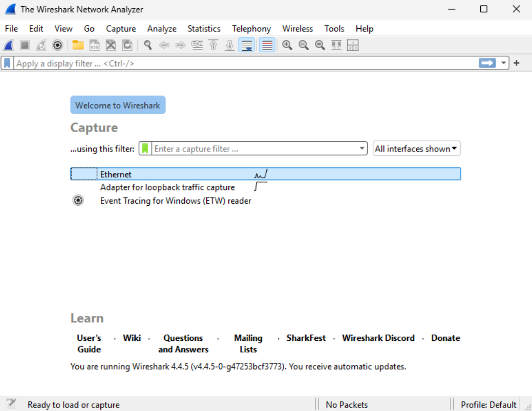
Task: Apply the display filter with the arrow button
Action: point(487,63)
